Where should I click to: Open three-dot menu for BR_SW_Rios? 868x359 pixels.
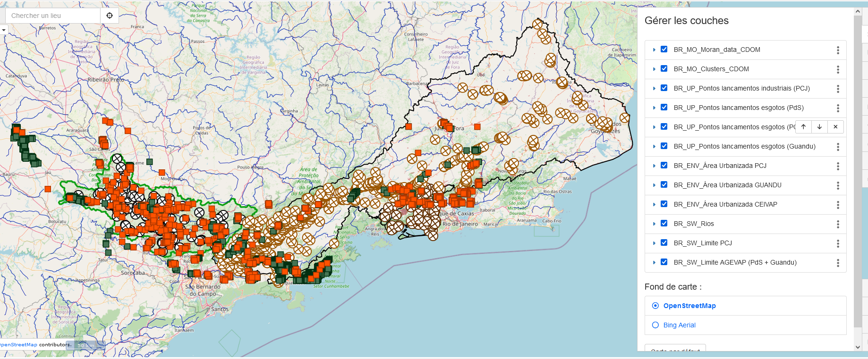point(838,224)
